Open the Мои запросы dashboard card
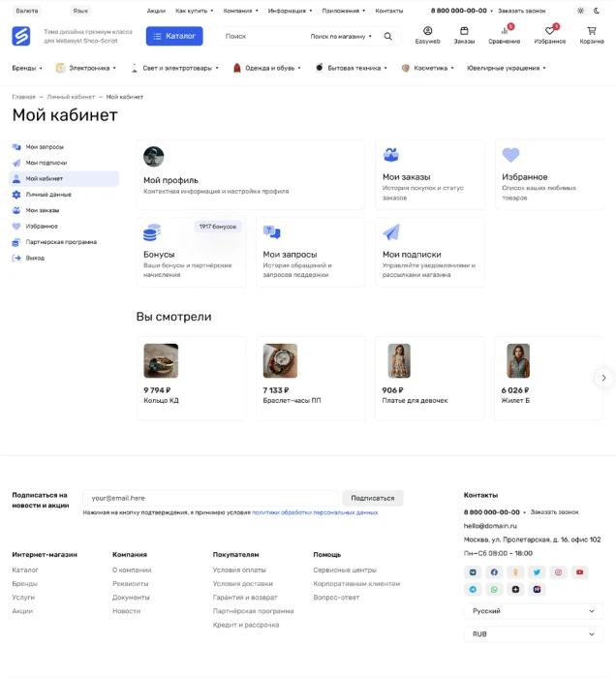 point(310,252)
